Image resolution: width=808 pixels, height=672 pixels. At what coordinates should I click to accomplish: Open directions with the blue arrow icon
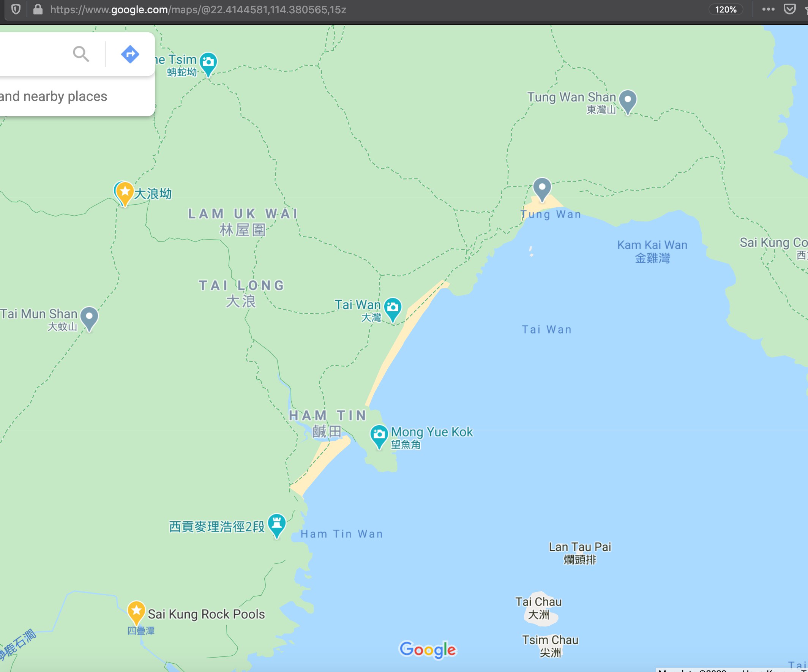[130, 54]
